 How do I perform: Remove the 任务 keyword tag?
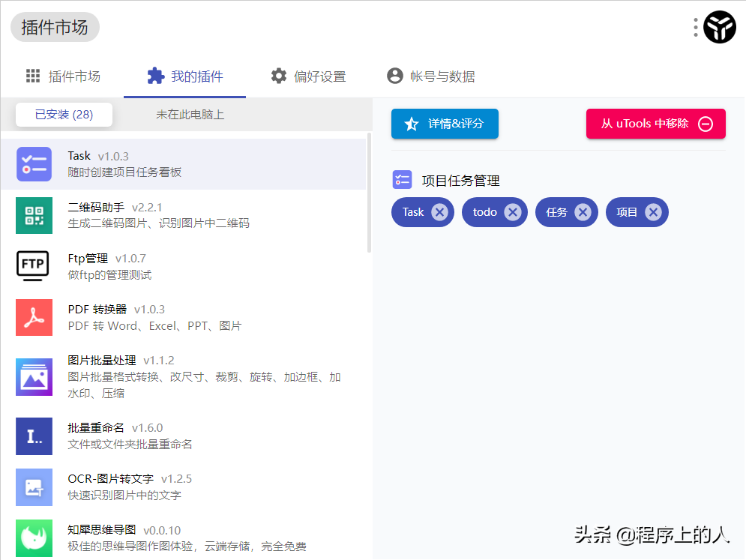(x=583, y=212)
